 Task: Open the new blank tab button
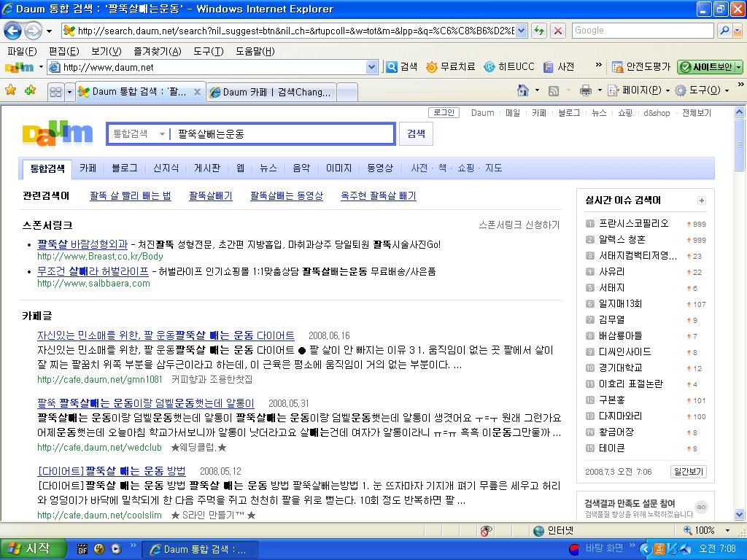[347, 93]
